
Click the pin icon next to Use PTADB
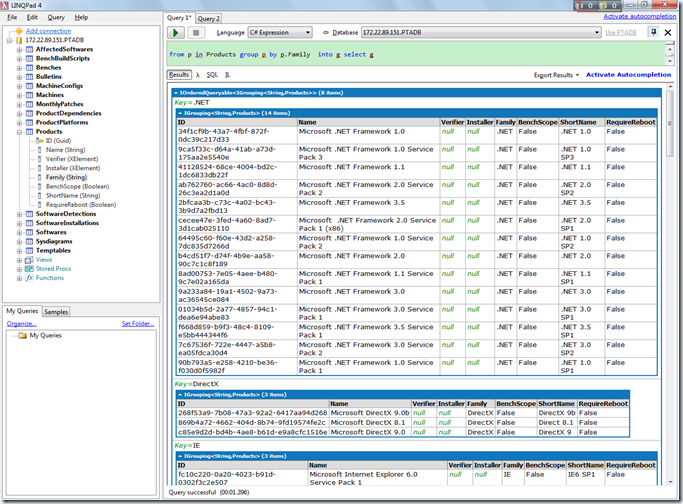(x=653, y=32)
